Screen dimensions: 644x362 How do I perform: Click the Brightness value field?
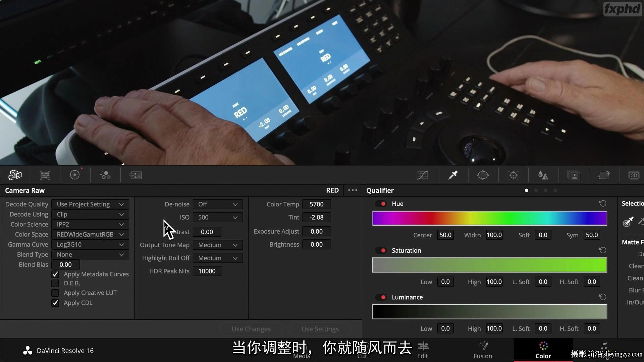[x=317, y=244]
